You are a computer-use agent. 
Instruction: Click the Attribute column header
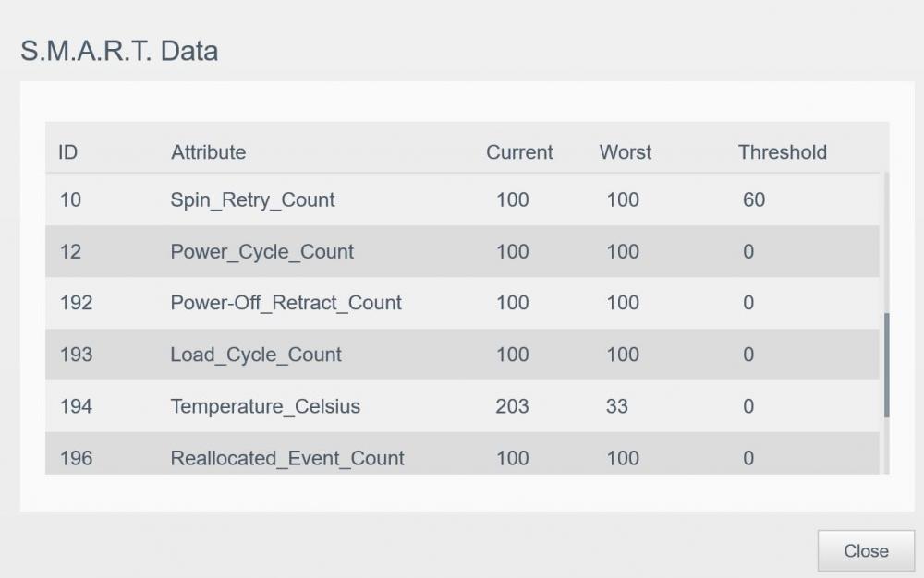[x=208, y=152]
